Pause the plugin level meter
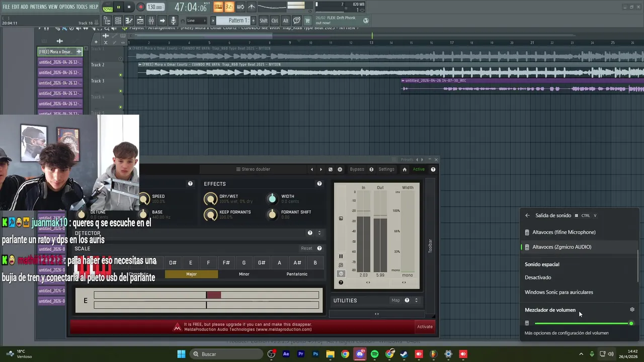The image size is (644, 362). pyautogui.click(x=341, y=256)
